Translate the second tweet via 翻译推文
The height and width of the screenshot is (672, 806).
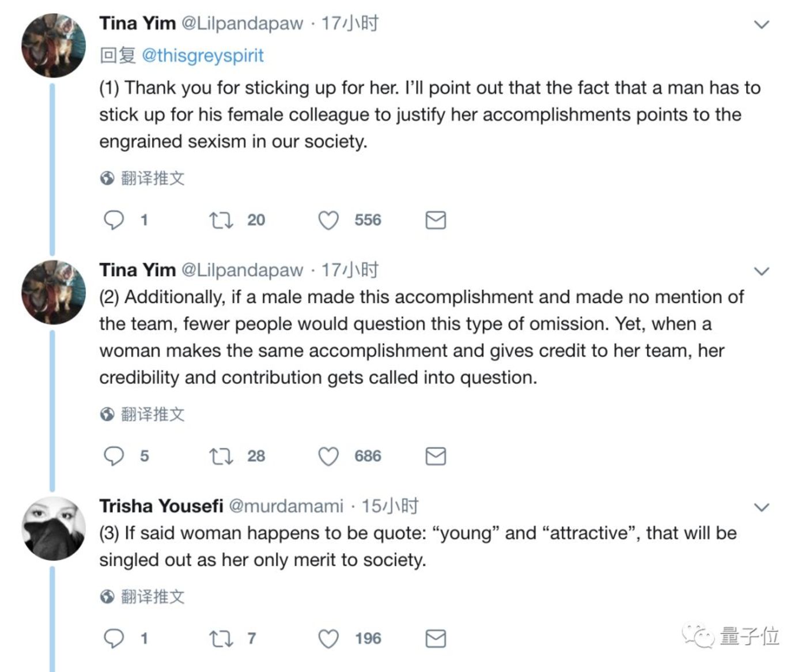tap(152, 414)
